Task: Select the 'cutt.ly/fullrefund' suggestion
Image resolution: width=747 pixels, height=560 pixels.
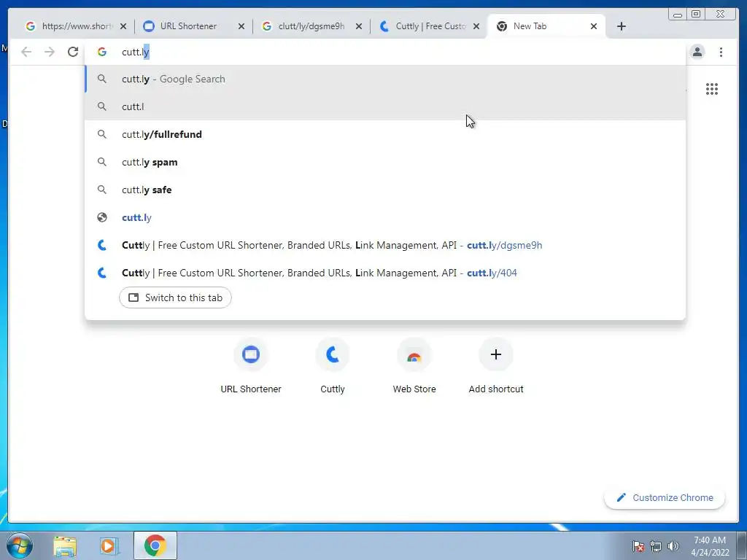Action: tap(385, 134)
